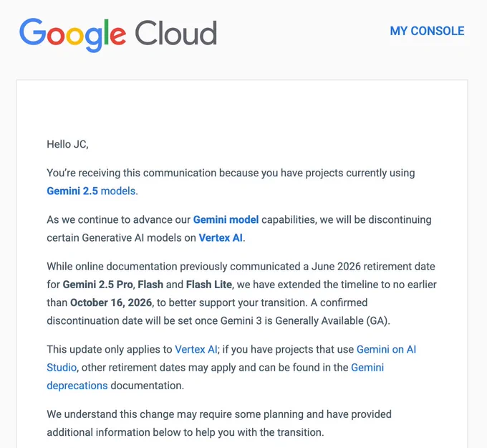This screenshot has height=448, width=487.
Task: Click the bold October 16, 2026 date
Action: [111, 302]
